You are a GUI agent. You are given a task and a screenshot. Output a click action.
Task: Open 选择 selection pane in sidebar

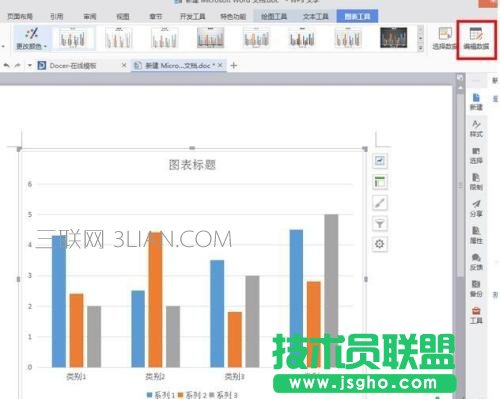tap(476, 155)
